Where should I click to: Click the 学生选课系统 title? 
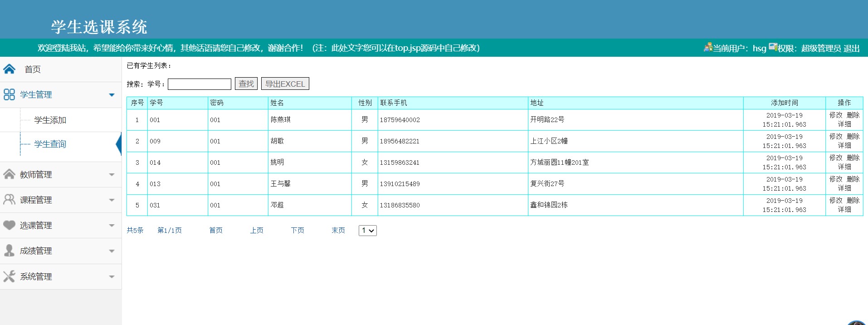(x=99, y=27)
